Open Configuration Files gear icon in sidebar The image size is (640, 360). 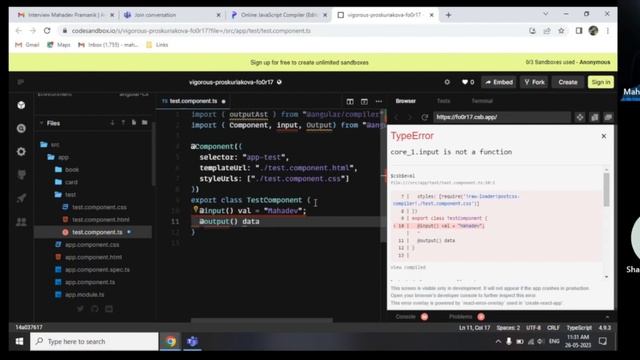21,152
